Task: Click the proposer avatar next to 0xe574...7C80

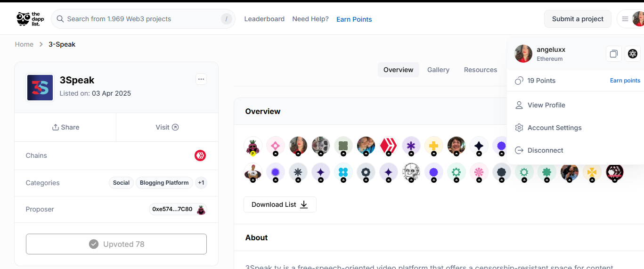Action: (201, 209)
